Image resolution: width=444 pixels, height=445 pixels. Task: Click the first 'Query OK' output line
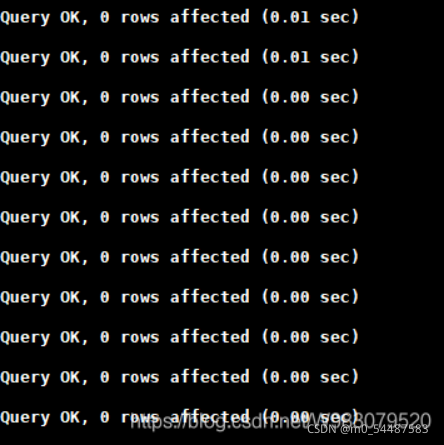click(179, 17)
